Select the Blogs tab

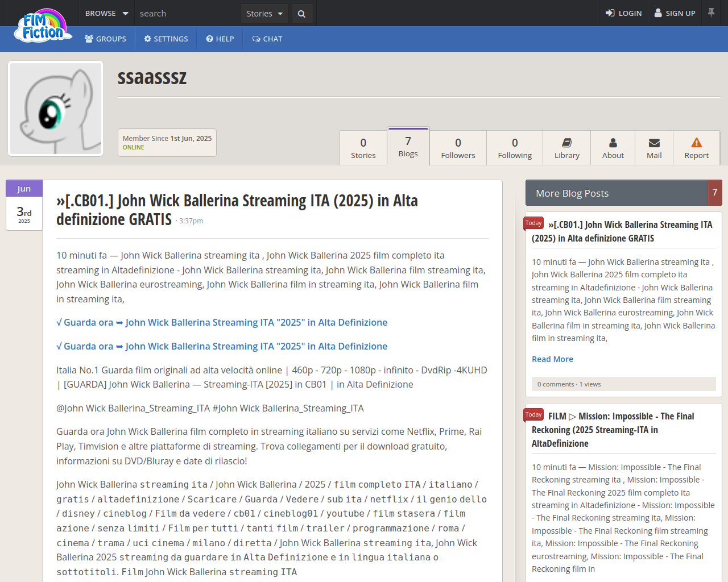(x=408, y=146)
